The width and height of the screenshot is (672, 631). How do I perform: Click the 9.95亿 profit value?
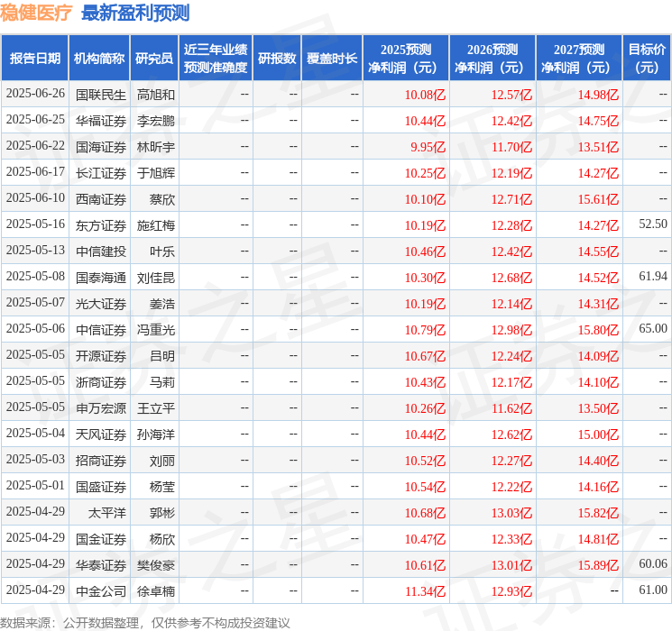click(428, 147)
